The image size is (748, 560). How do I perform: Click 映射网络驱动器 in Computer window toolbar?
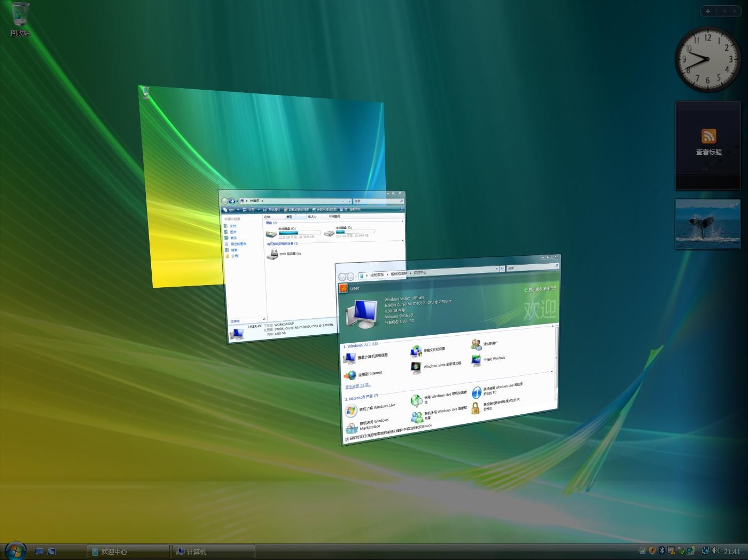tap(324, 209)
